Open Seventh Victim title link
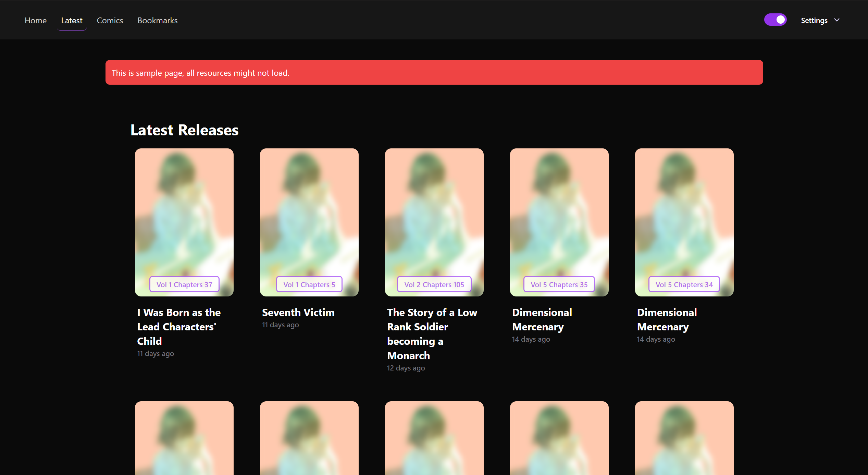868x475 pixels. coord(298,313)
